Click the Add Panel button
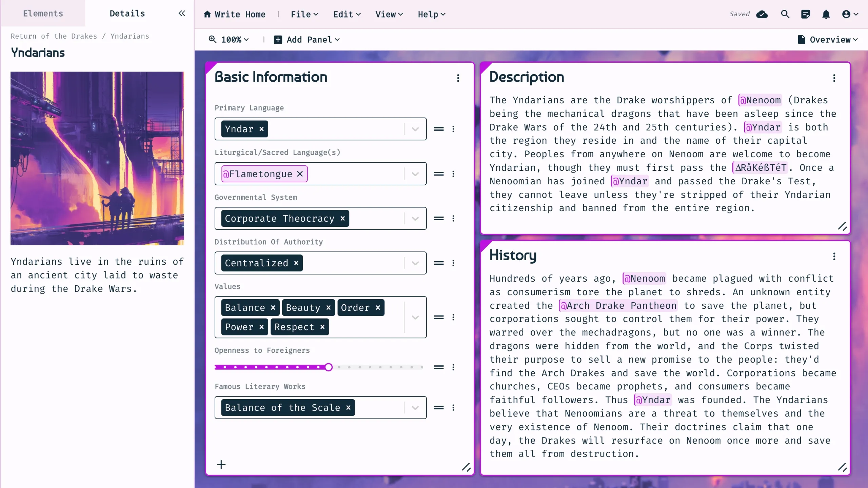This screenshot has width=868, height=488. pos(307,40)
